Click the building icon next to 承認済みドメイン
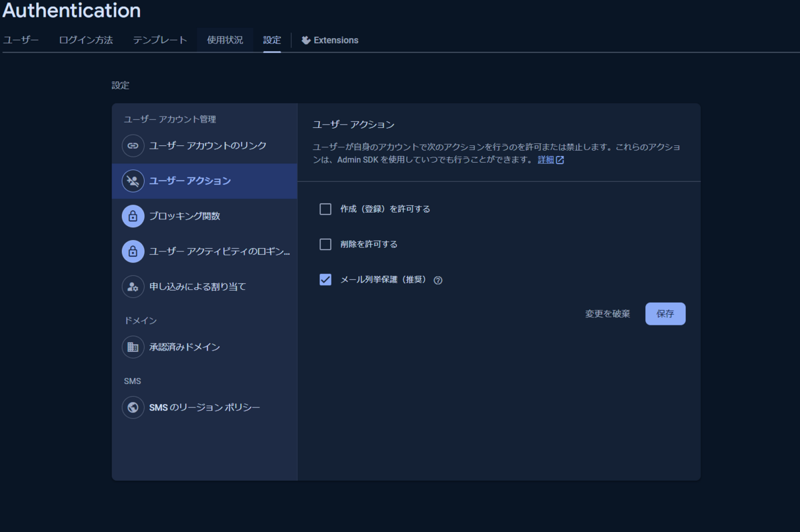The image size is (800, 532). point(133,347)
